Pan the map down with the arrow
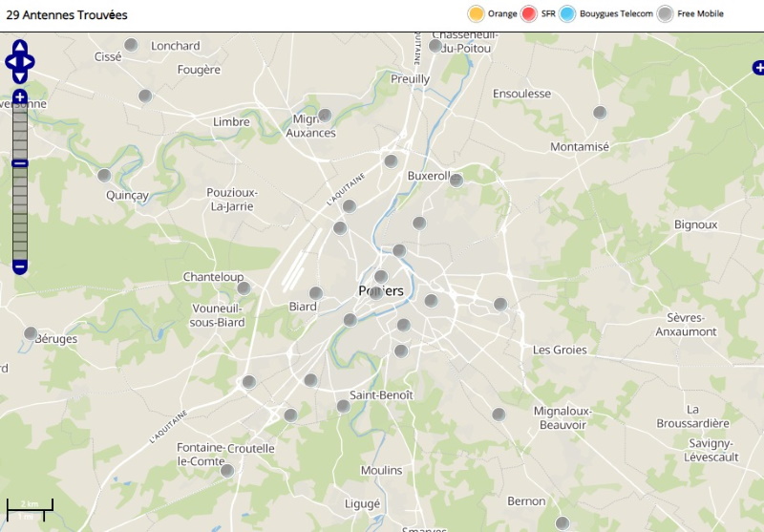The image size is (764, 532). 20,77
